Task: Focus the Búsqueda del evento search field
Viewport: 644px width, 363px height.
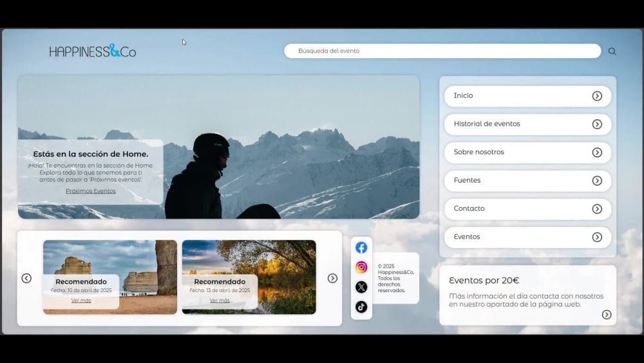Action: pos(442,51)
